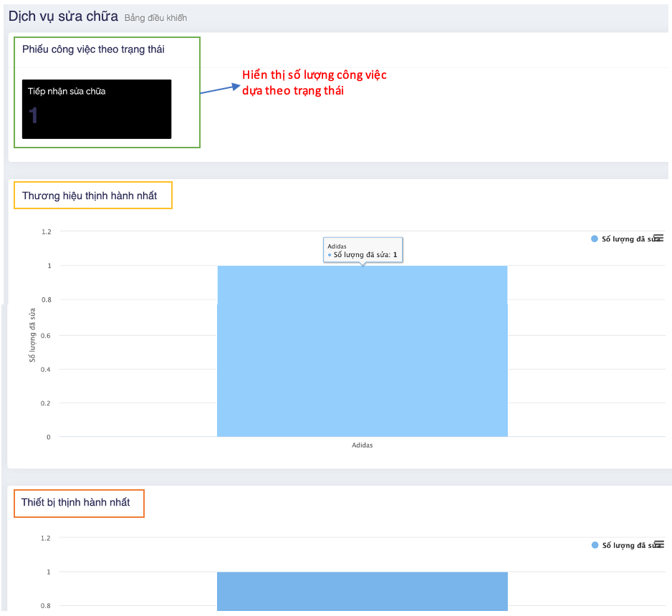This screenshot has height=616, width=672.
Task: Click the blue arrow pointing at the annotation
Action: click(219, 90)
